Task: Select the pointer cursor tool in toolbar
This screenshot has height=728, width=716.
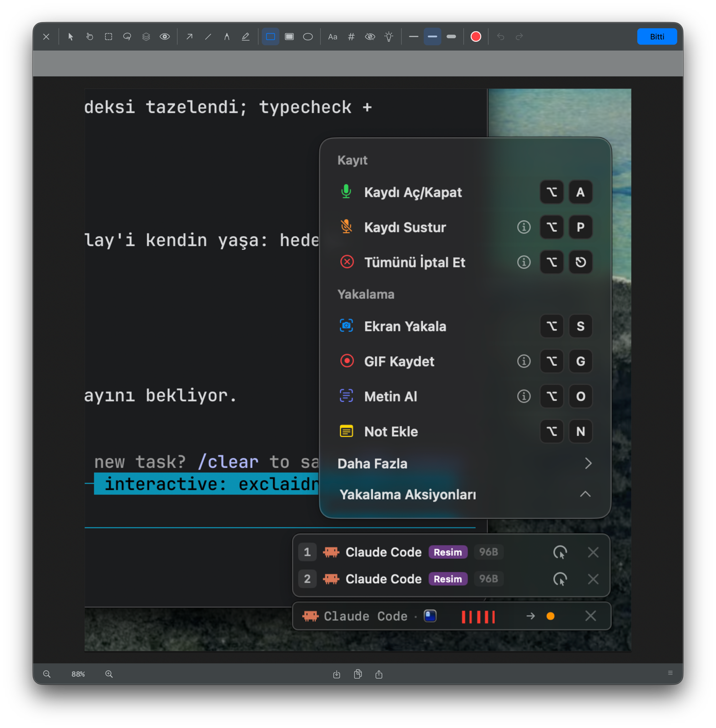Action: 71,37
